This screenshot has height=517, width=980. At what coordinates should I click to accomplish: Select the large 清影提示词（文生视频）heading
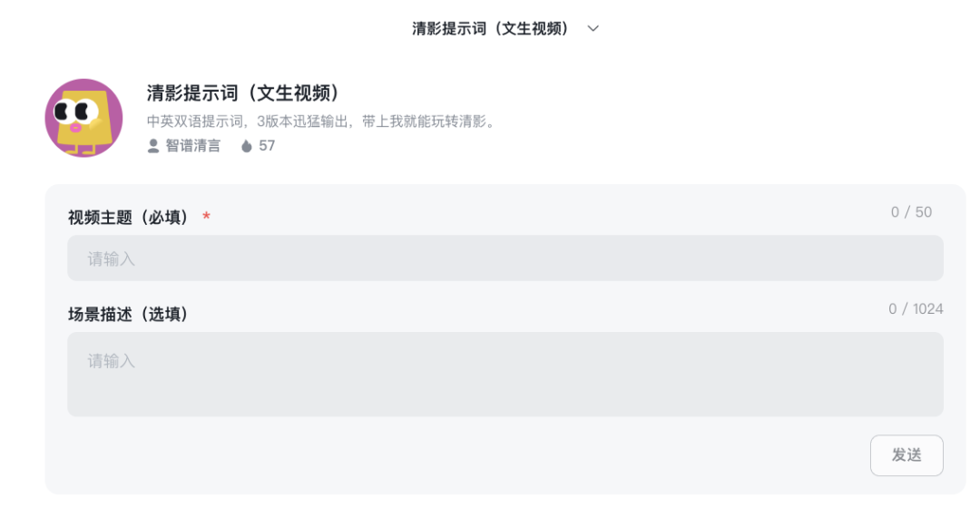[x=244, y=93]
